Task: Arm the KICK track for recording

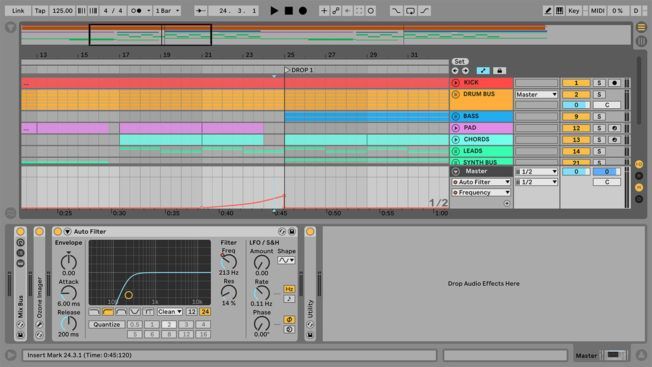Action: click(614, 83)
